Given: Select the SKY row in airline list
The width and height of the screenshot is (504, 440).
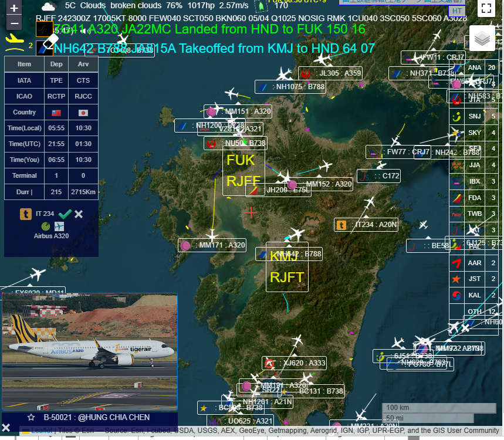Looking at the screenshot, I should point(474,133).
